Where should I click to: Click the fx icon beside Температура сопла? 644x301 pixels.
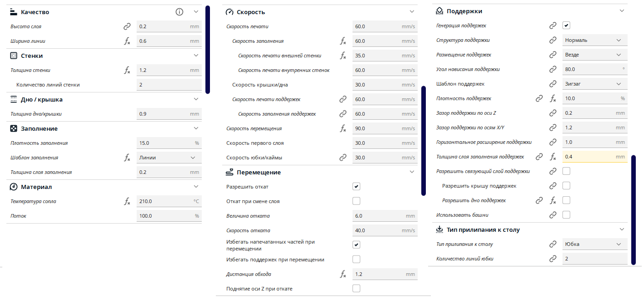127,201
